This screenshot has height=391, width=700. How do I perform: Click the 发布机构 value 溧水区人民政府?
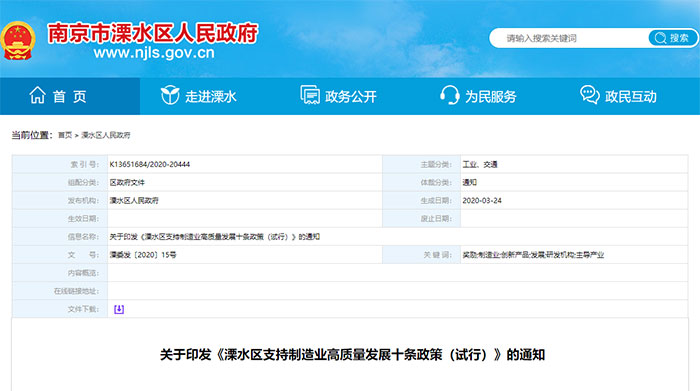(x=134, y=200)
